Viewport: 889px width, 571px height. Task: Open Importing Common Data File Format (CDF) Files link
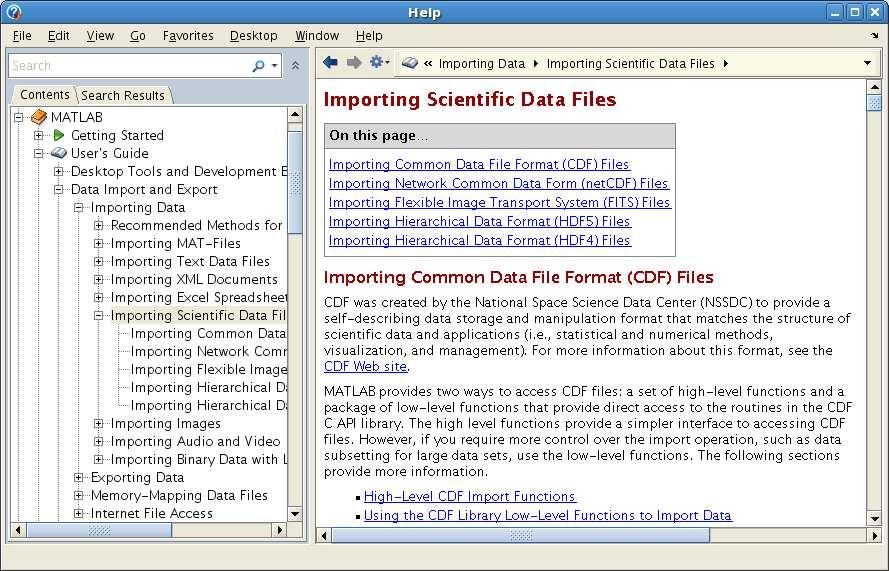pos(479,164)
